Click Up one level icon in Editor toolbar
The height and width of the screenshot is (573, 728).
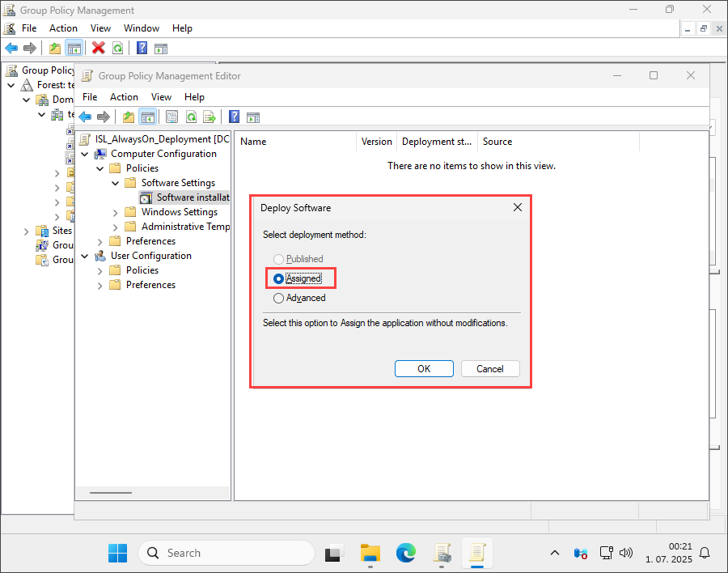pyautogui.click(x=129, y=117)
